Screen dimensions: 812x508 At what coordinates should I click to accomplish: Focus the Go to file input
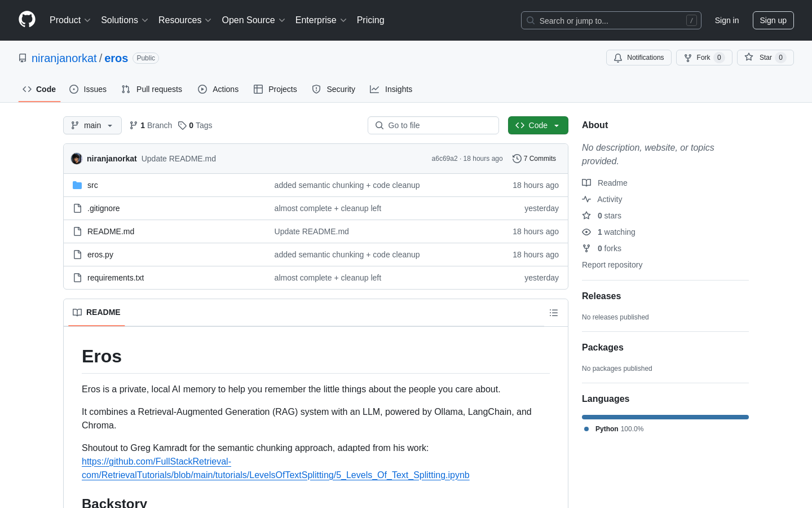click(x=433, y=125)
